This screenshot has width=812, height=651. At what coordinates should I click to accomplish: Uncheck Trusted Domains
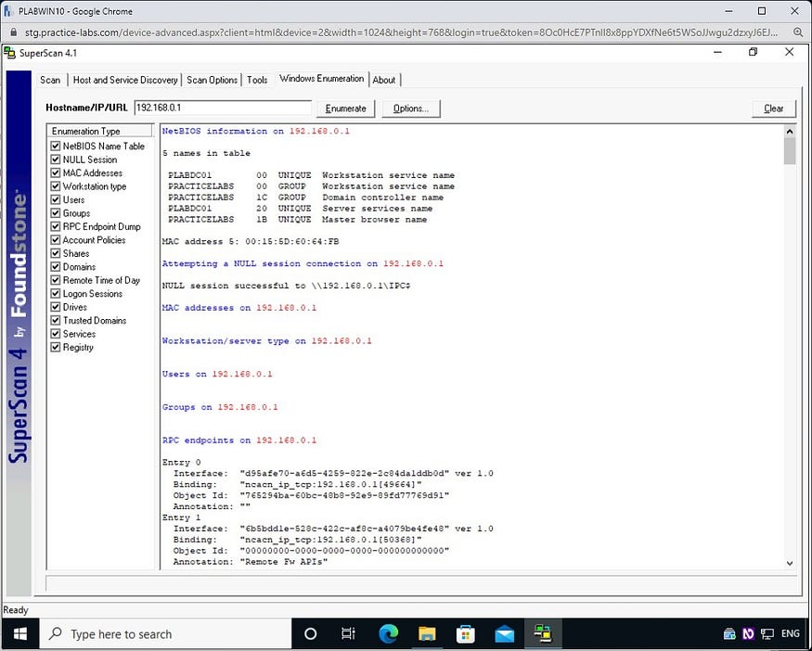pyautogui.click(x=56, y=320)
